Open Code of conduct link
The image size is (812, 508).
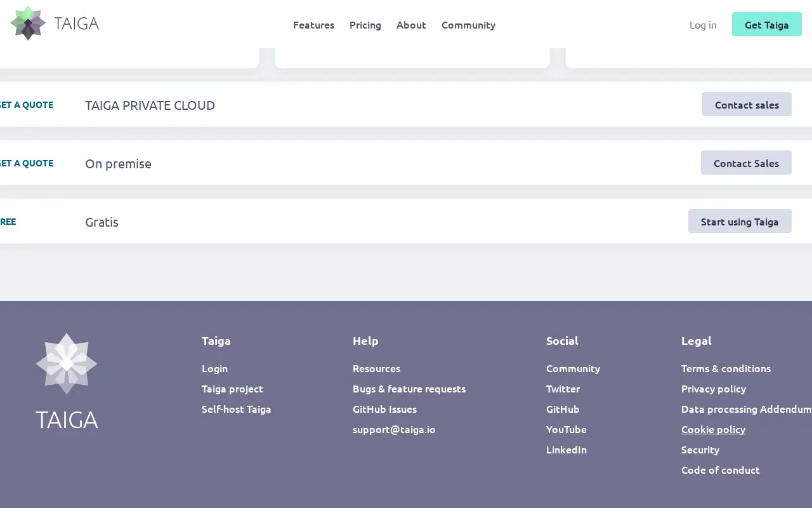721,470
